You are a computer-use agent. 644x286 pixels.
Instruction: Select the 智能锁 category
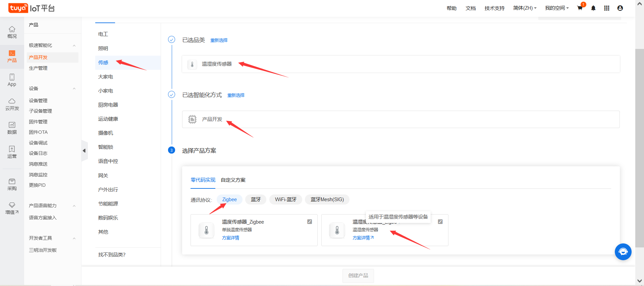106,147
